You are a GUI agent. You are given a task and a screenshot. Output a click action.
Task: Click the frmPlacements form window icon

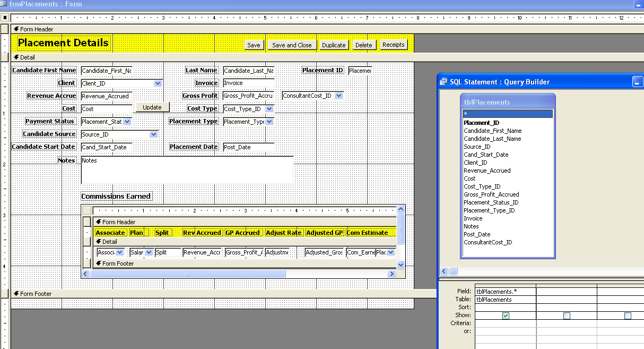[x=4, y=4]
